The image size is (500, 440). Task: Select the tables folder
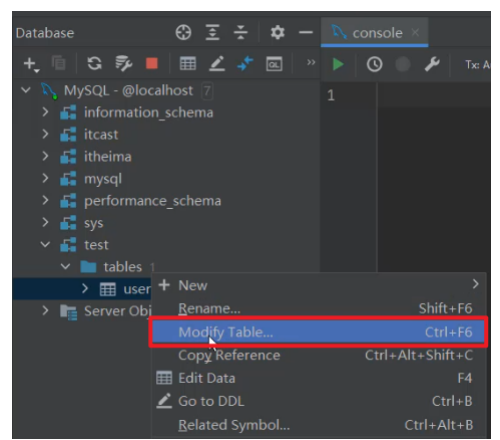click(122, 267)
